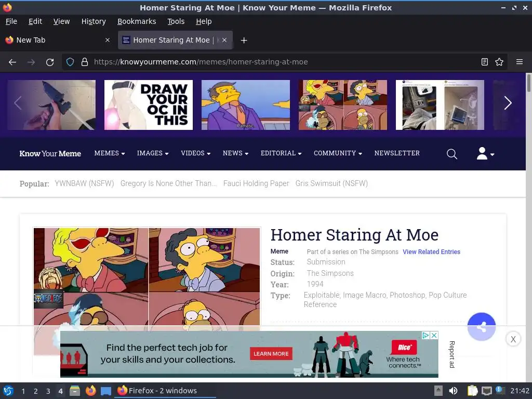Click the AdChoices triangle icon on ad
Screen dimensions: 532x399
425,335
